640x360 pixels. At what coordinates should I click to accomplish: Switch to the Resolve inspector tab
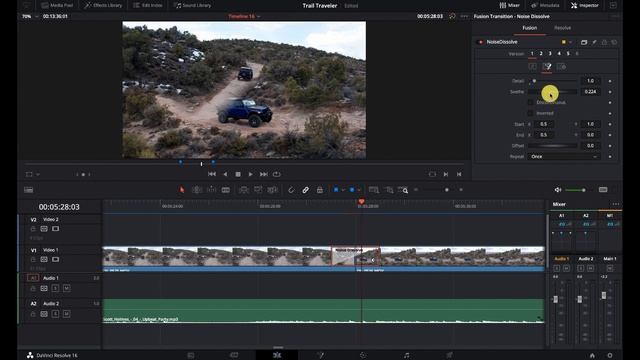(x=562, y=28)
